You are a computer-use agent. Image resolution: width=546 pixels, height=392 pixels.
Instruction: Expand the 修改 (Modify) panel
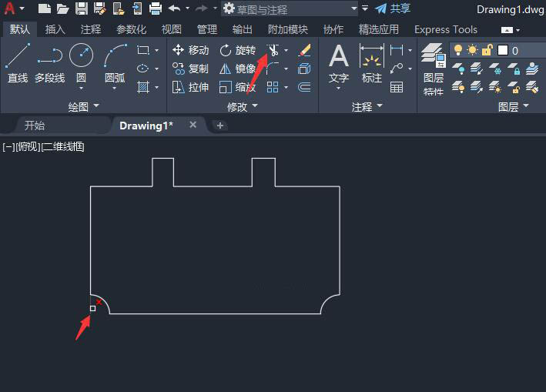(x=243, y=106)
